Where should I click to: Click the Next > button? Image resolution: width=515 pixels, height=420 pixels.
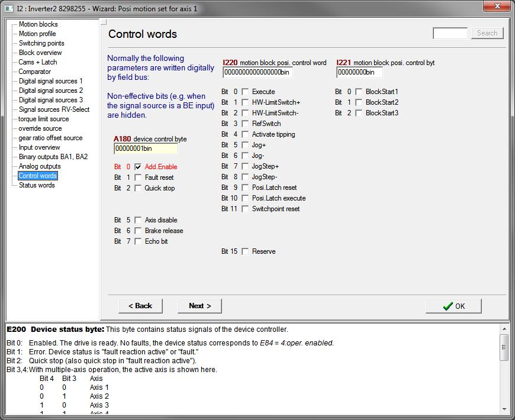coord(199,306)
